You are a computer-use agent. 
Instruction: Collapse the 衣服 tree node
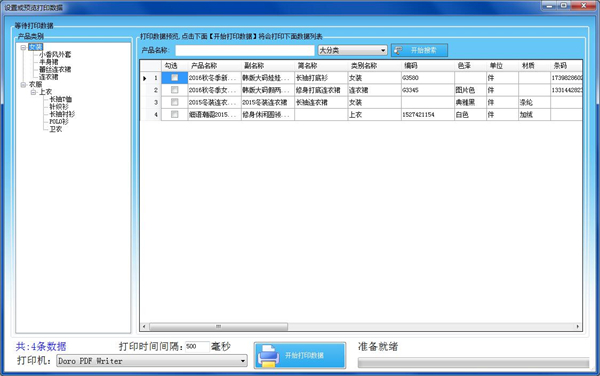(x=23, y=85)
